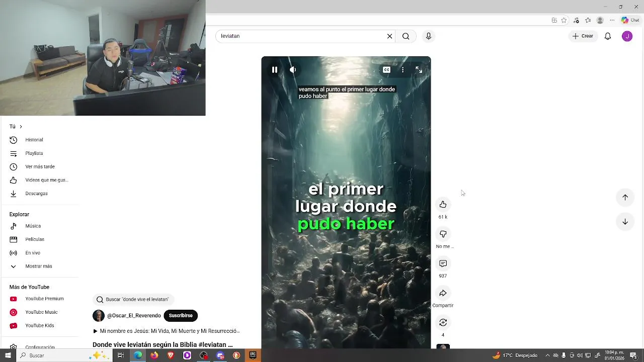Add this page to favorites star
Image resolution: width=644 pixels, height=362 pixels.
click(564, 20)
